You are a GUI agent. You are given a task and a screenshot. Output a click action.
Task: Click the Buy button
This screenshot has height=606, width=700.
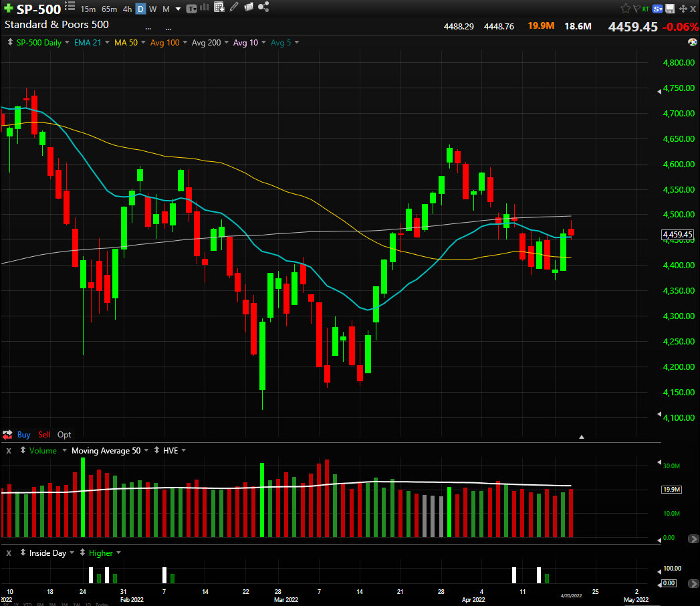pyautogui.click(x=23, y=435)
